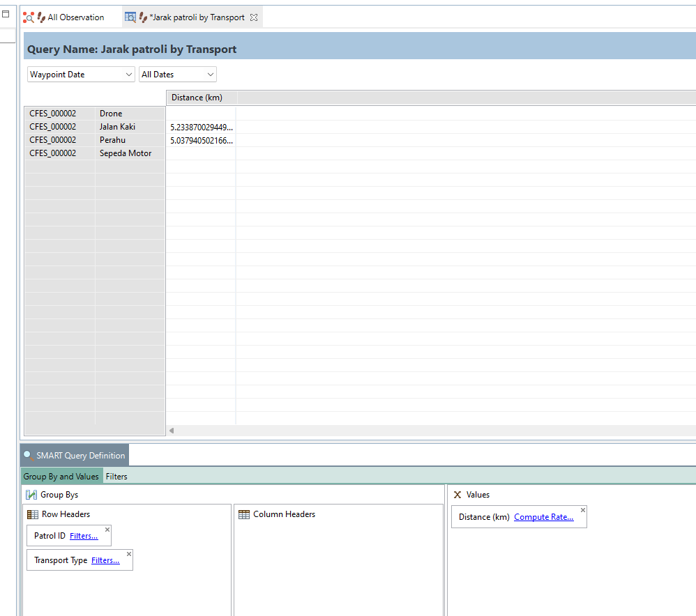Click the Perahu distance value cell

tap(202, 140)
